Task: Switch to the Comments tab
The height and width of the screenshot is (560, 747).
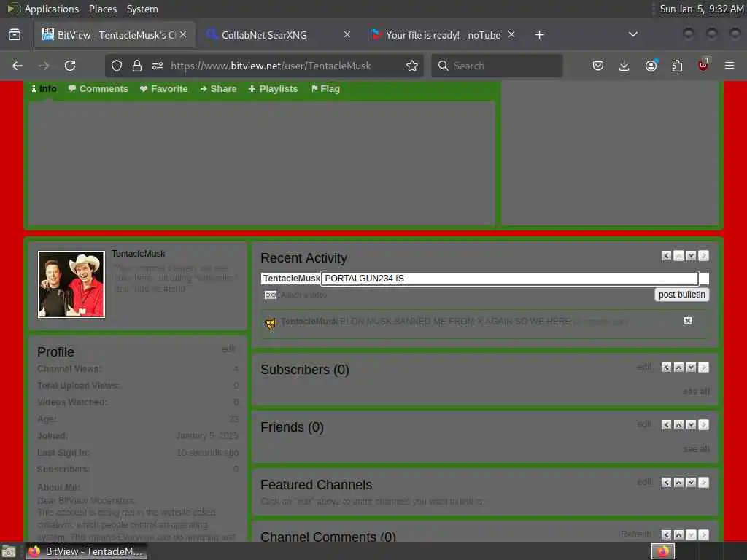Action: click(x=98, y=88)
